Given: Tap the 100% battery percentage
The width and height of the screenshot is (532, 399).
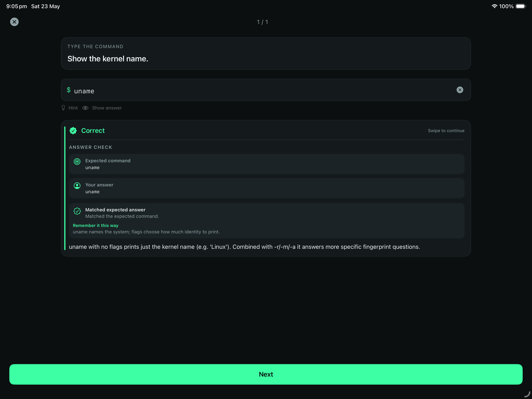Looking at the screenshot, I should pos(506,6).
